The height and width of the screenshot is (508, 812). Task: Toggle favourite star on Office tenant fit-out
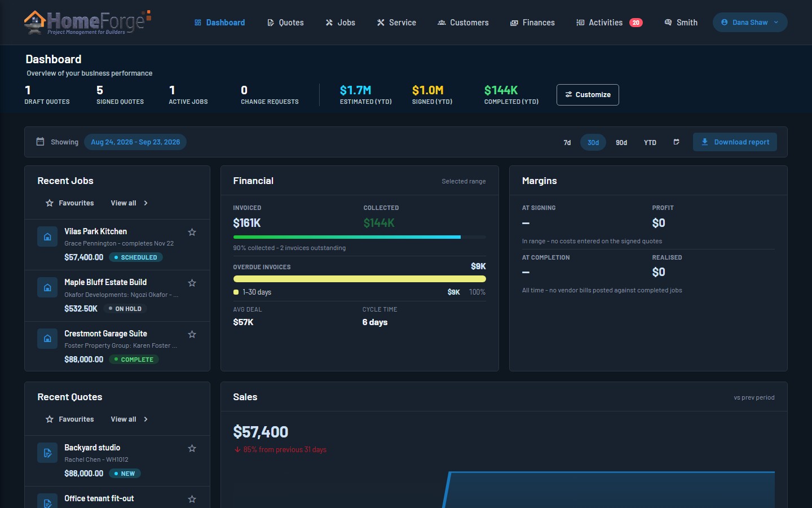tap(192, 499)
